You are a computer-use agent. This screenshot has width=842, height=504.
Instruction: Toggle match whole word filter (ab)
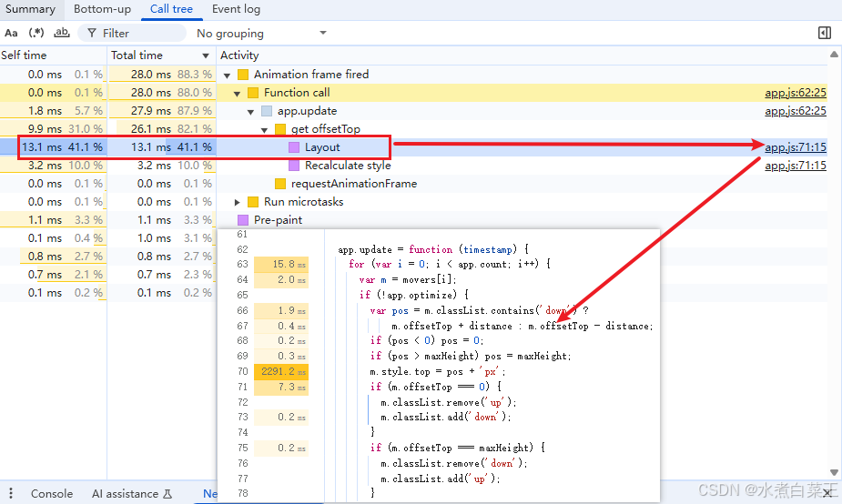[62, 34]
